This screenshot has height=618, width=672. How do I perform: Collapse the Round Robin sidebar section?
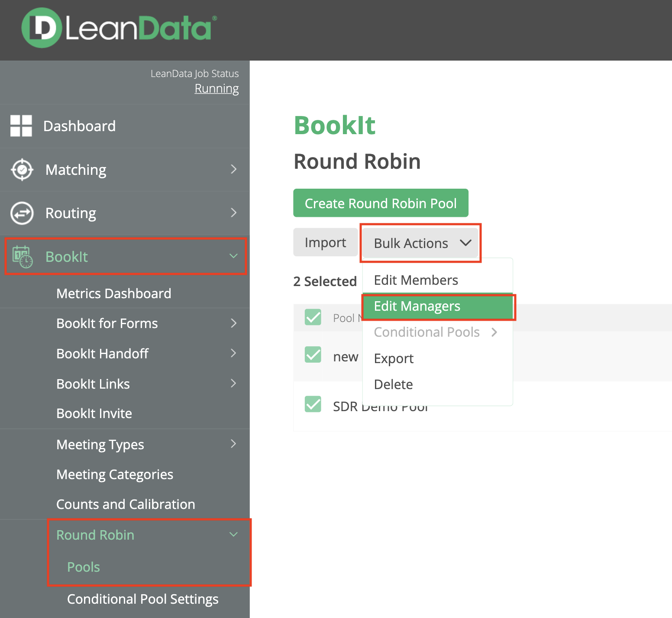coord(233,534)
